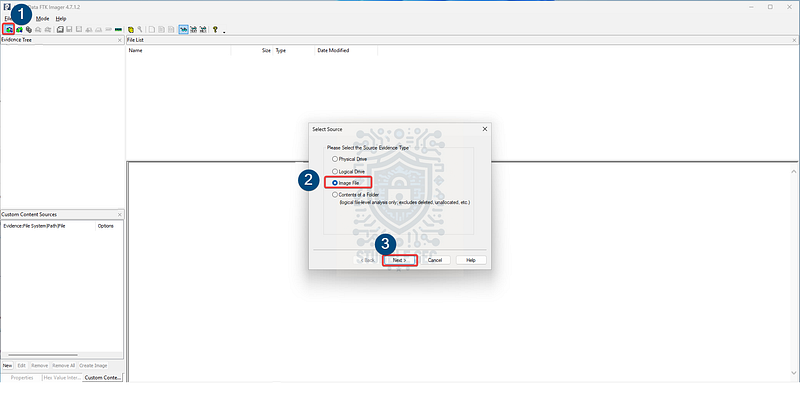Click Evidence:File System|Path|File column header
The height and width of the screenshot is (395, 800).
pos(48,226)
